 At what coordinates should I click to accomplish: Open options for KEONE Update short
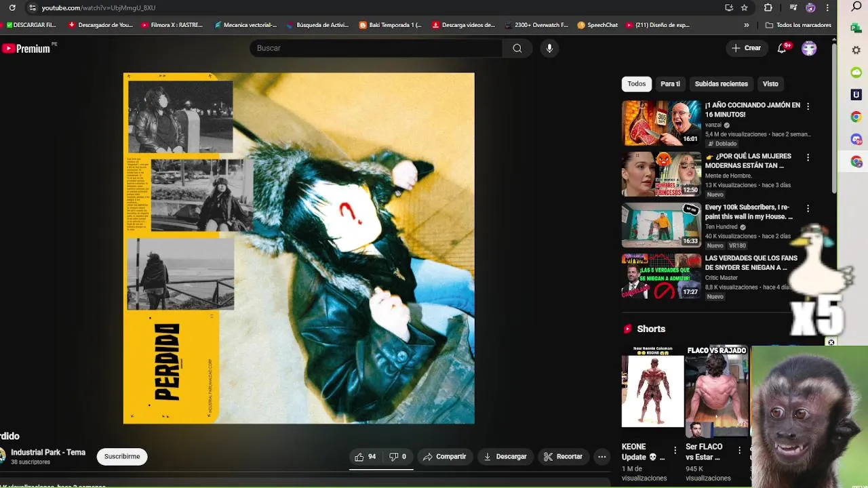point(675,451)
